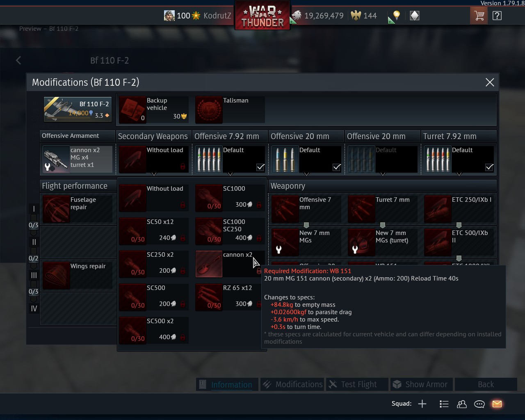
Task: Toggle first Offensive 20 mm Default checkbox
Action: tap(336, 167)
